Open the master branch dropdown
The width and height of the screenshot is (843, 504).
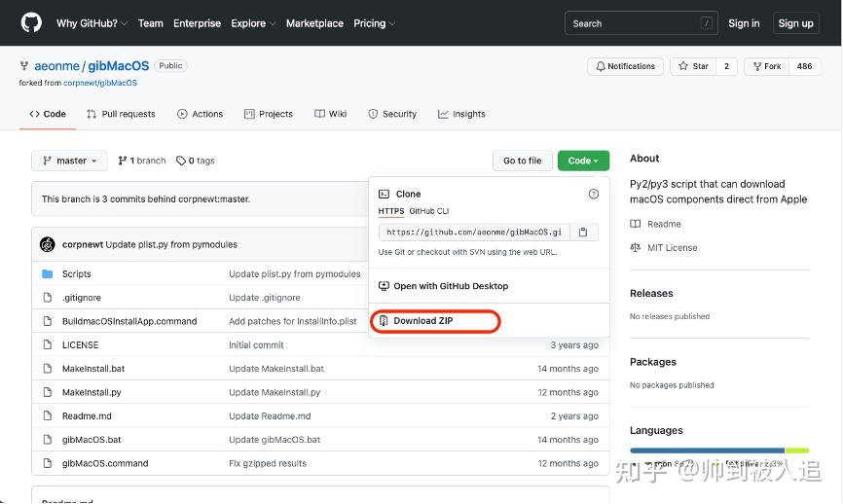coord(70,161)
